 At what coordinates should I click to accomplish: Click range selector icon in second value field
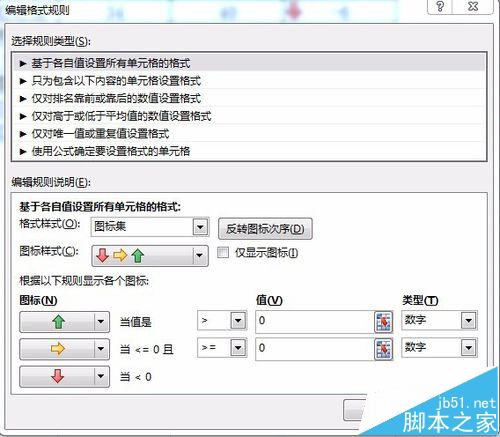(x=384, y=349)
